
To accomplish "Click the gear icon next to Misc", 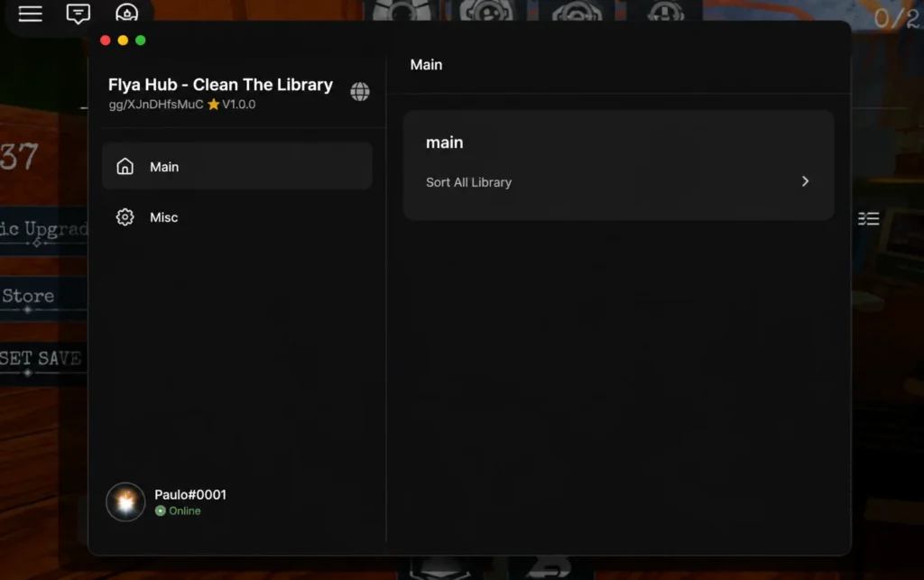I will click(x=125, y=216).
